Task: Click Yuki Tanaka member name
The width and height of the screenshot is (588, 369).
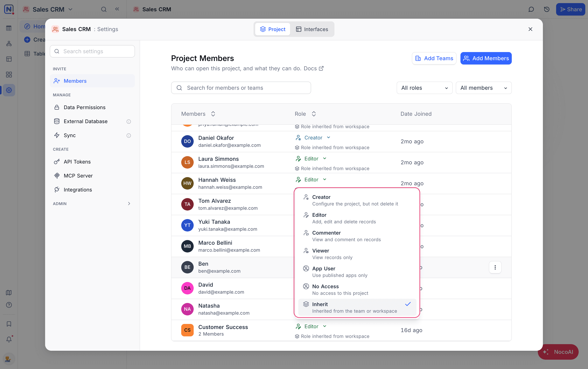Action: click(x=214, y=222)
